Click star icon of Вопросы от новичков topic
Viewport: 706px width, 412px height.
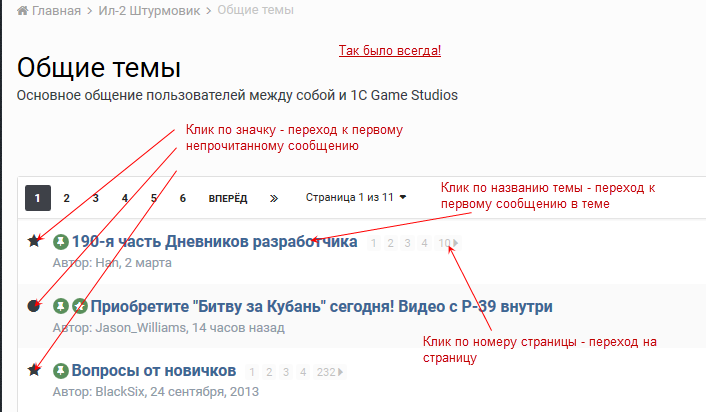(x=34, y=370)
